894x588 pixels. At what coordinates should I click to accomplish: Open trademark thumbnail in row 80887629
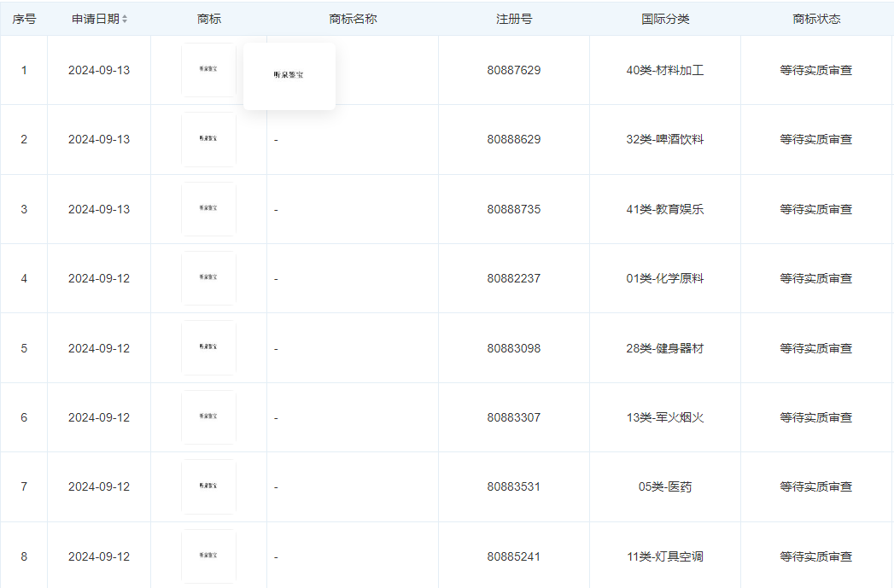(208, 70)
